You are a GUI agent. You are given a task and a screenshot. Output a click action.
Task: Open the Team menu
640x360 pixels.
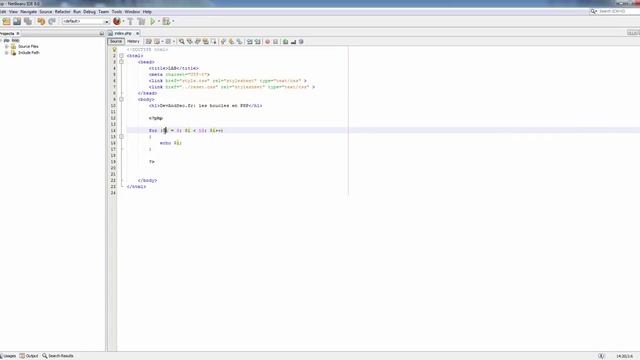pos(104,12)
